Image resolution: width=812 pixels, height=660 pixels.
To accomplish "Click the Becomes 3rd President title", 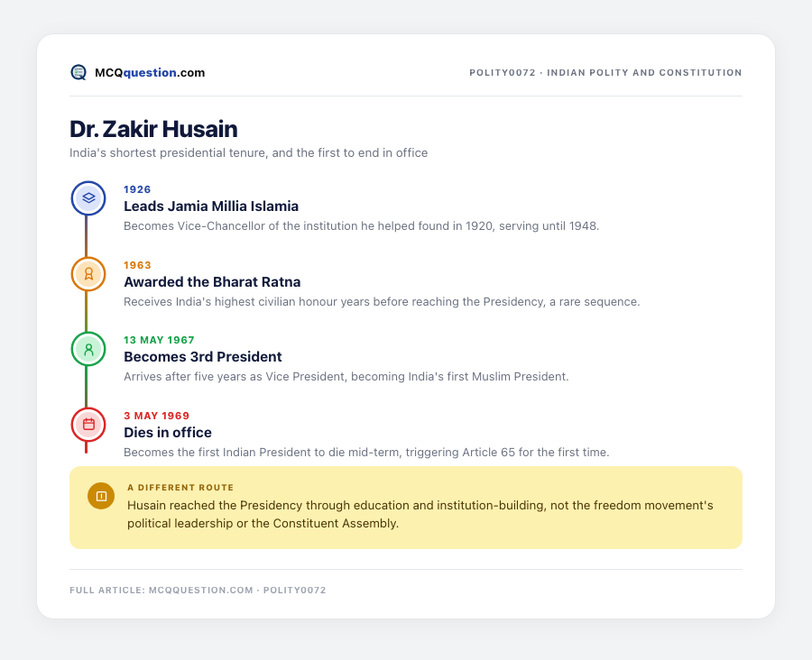I will (203, 357).
